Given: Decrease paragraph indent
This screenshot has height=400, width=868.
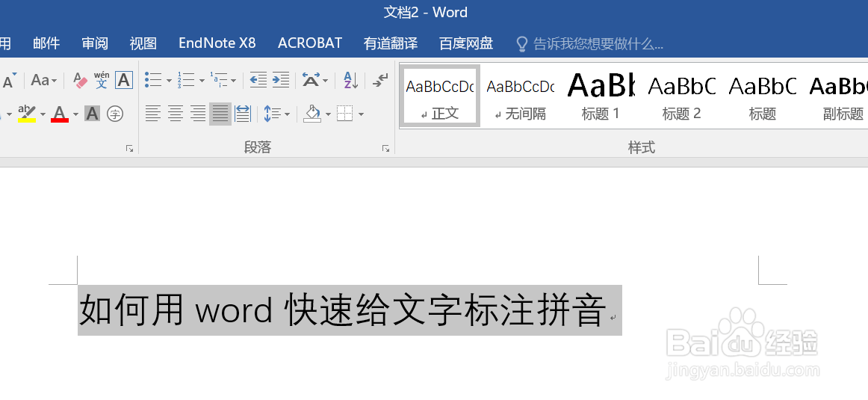Looking at the screenshot, I should (258, 80).
